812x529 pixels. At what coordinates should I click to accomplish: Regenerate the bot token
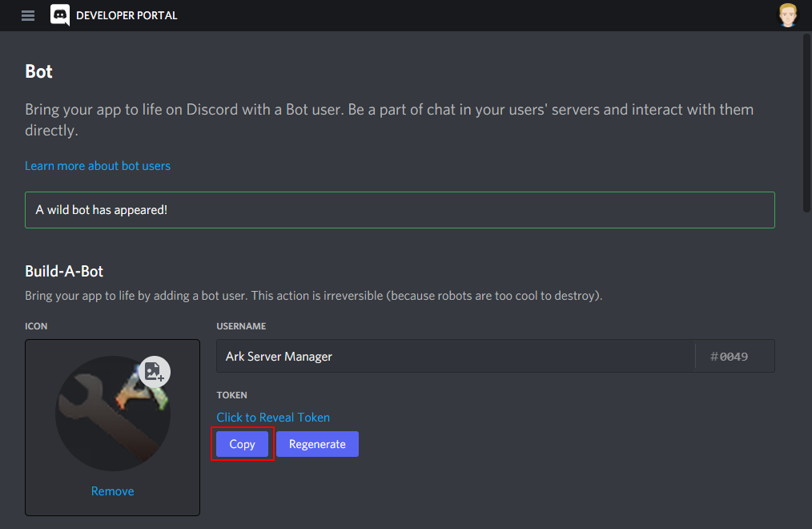click(x=317, y=444)
